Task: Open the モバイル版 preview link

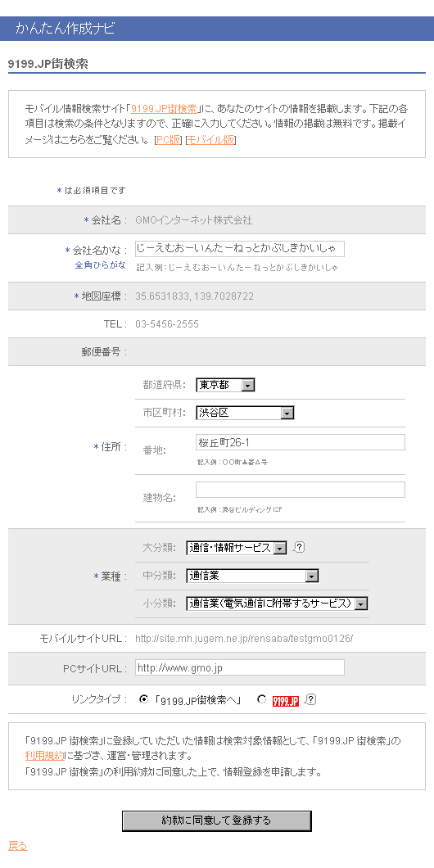Action: click(211, 140)
